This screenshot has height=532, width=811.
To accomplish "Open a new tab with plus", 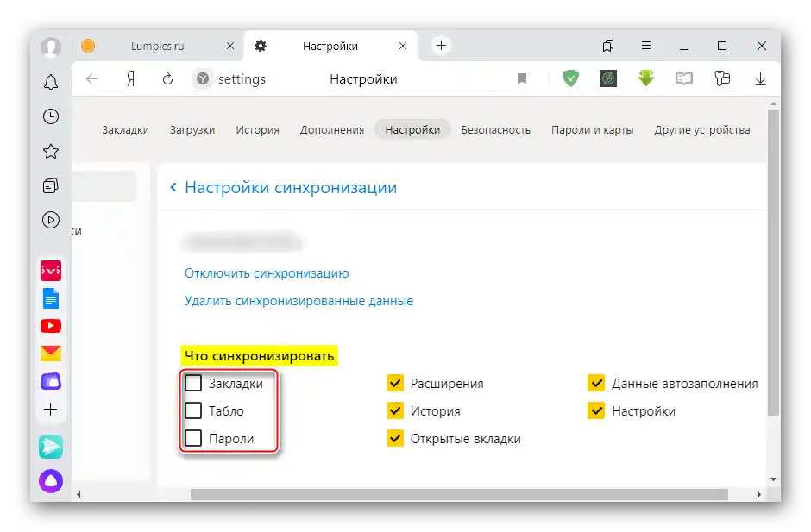I will coord(441,46).
